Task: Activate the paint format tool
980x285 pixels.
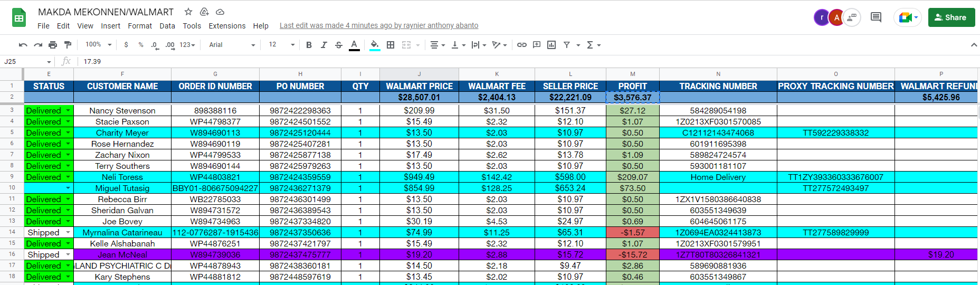Action: coord(68,45)
